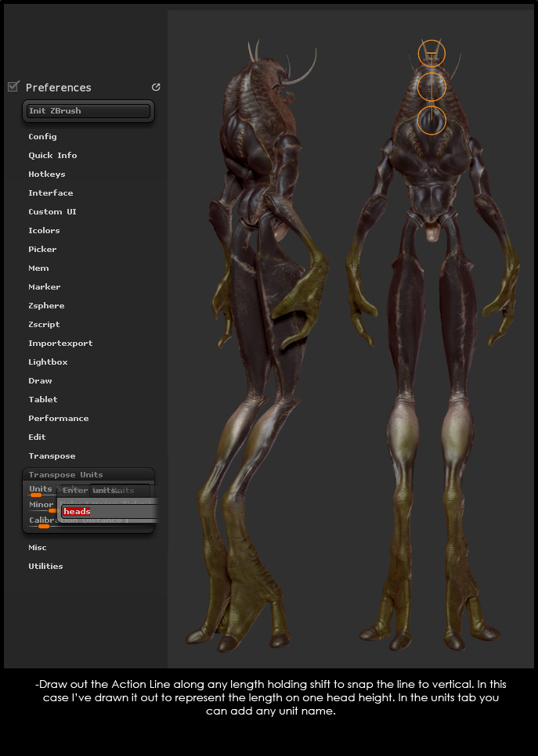
Task: Click the Preferences palette dock icon
Action: coord(13,87)
